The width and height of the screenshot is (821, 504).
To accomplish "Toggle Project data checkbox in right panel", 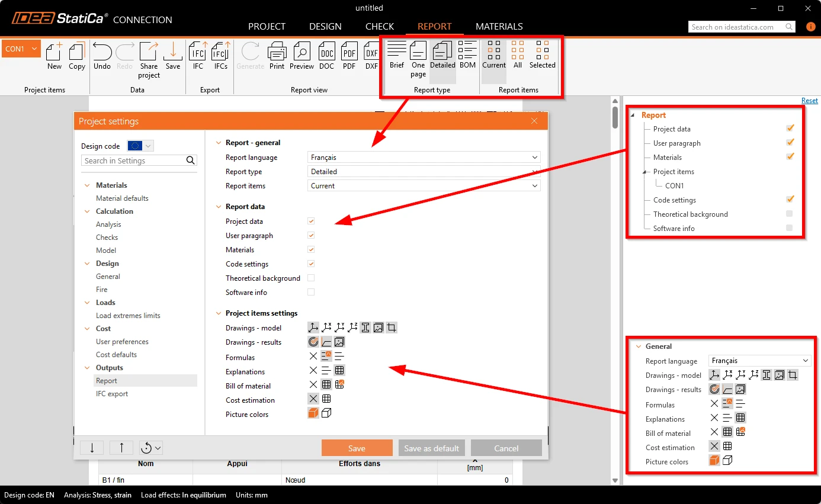I will click(790, 129).
